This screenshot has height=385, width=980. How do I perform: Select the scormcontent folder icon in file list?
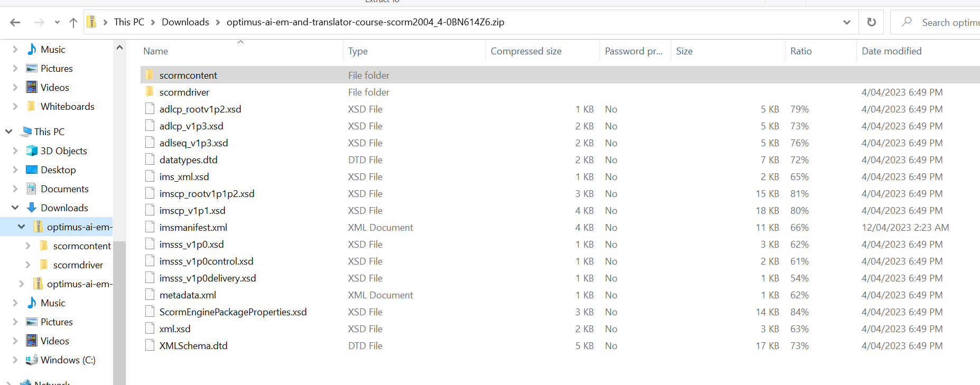click(x=150, y=74)
